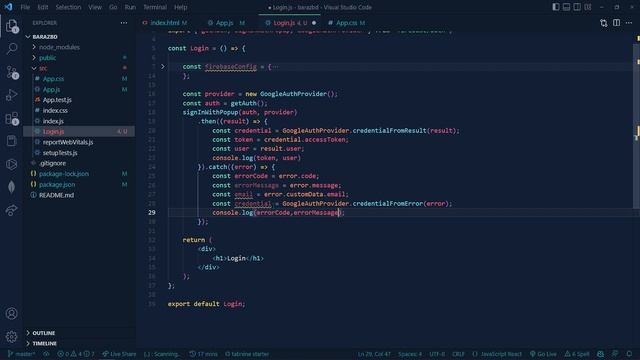Switch to the index.html tab
Viewport: 640px width, 360px height.
click(165, 23)
